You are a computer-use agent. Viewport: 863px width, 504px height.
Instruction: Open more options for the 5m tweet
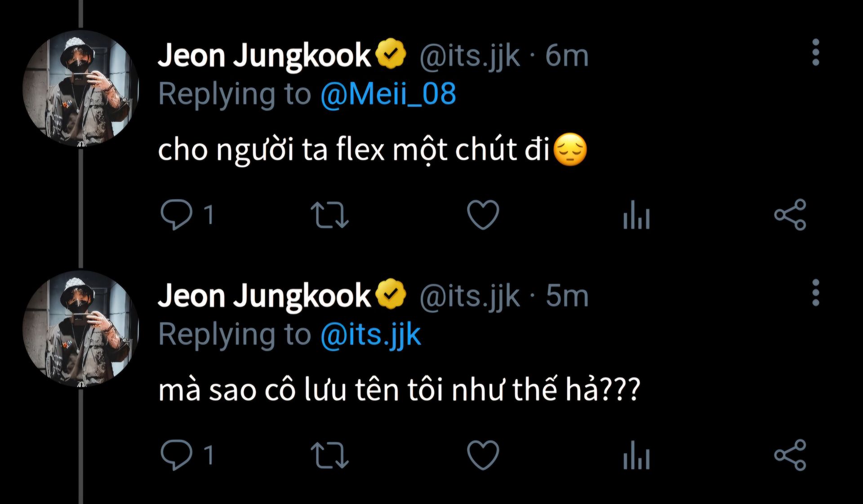point(815,293)
